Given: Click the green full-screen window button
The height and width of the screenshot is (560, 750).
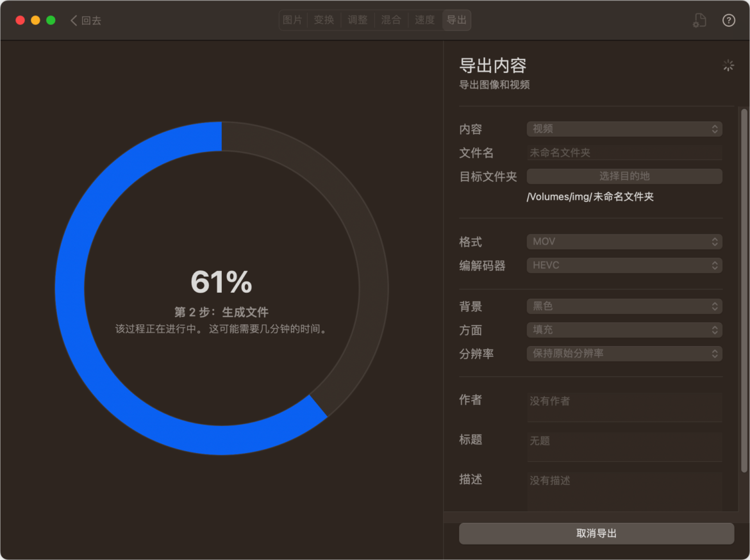Looking at the screenshot, I should [51, 21].
